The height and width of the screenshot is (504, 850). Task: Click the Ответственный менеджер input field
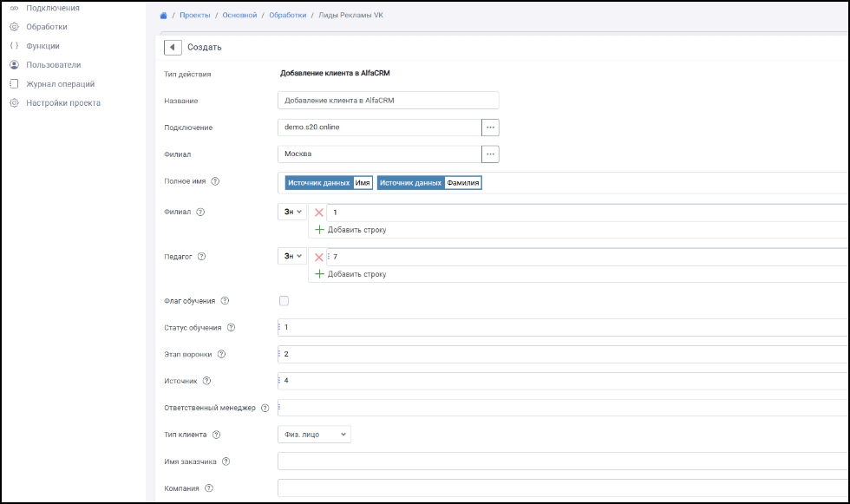coord(563,408)
